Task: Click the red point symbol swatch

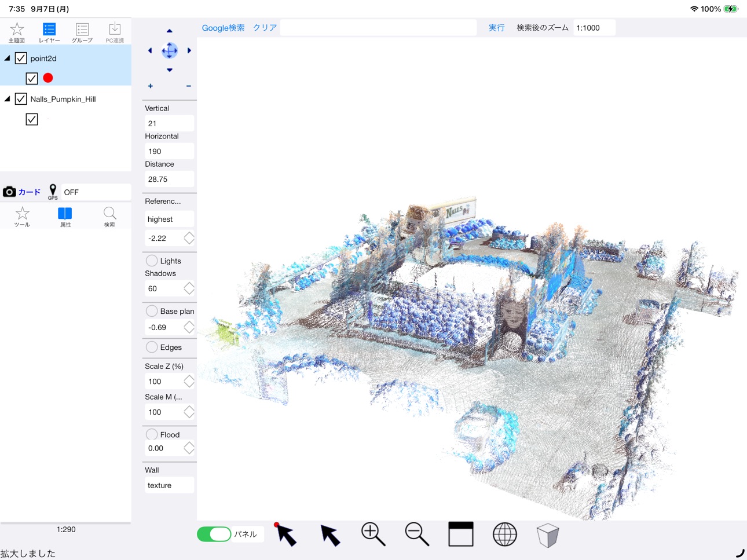Action: 48,78
